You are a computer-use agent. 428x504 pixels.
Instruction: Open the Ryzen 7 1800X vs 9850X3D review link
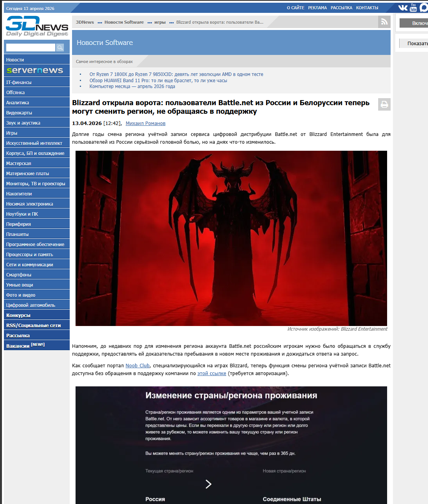click(x=176, y=74)
